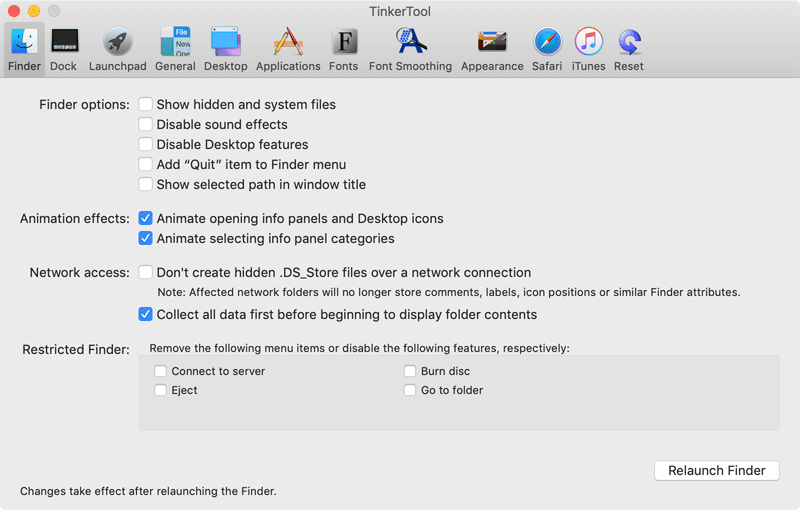This screenshot has width=800, height=510.
Task: Click the Relaunch Finder button
Action: [x=717, y=470]
